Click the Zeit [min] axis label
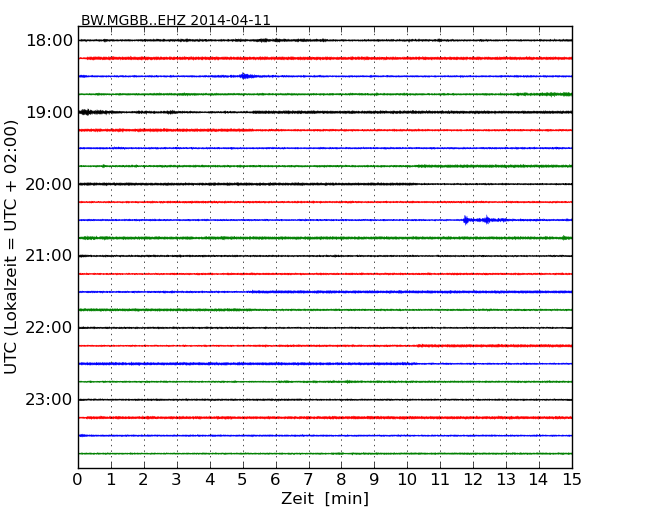This screenshot has height=520, width=650. [325, 498]
